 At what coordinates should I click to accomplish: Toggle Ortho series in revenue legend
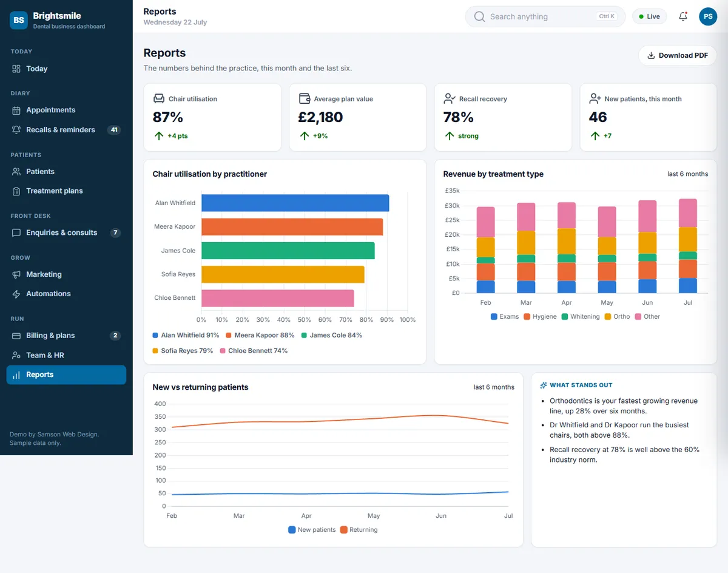pos(617,317)
